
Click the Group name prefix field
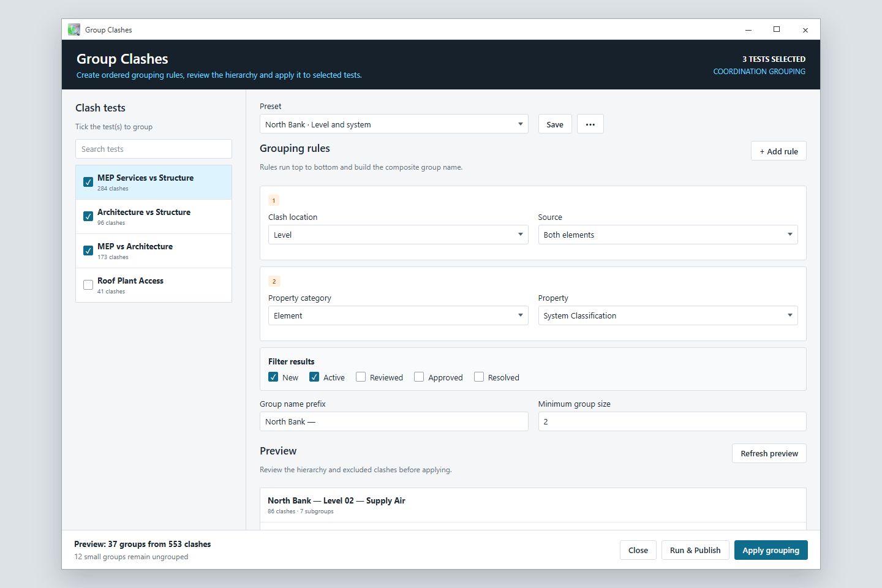tap(394, 421)
